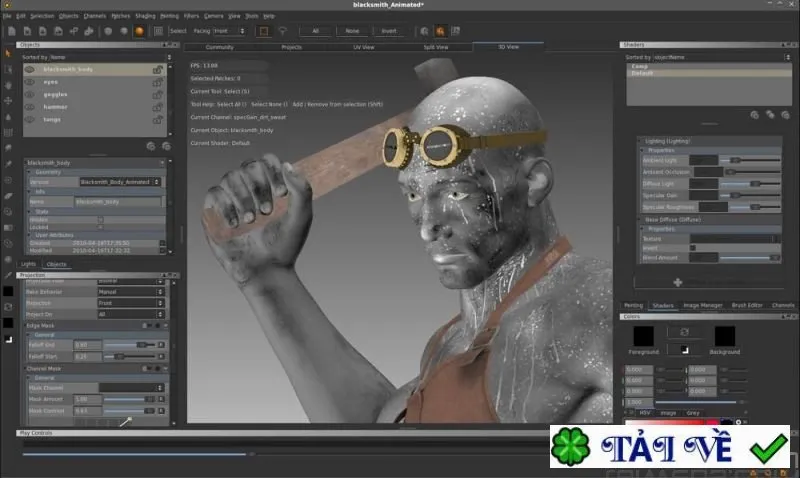Open the Channels menu

click(94, 16)
